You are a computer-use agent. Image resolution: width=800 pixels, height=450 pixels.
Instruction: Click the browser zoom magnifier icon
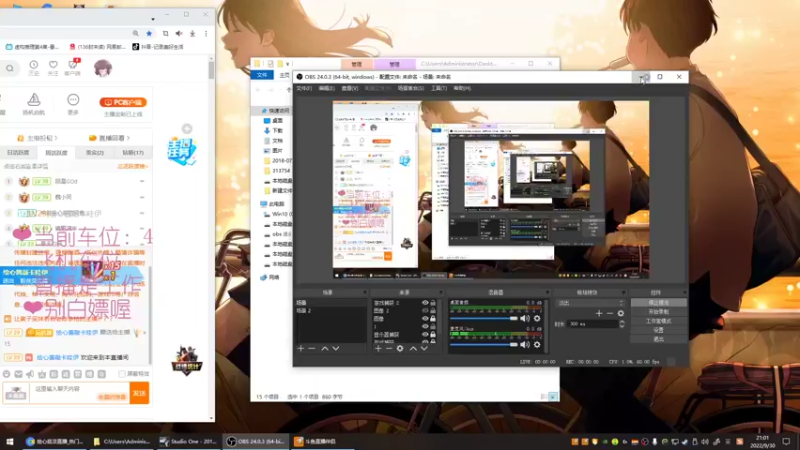point(135,33)
